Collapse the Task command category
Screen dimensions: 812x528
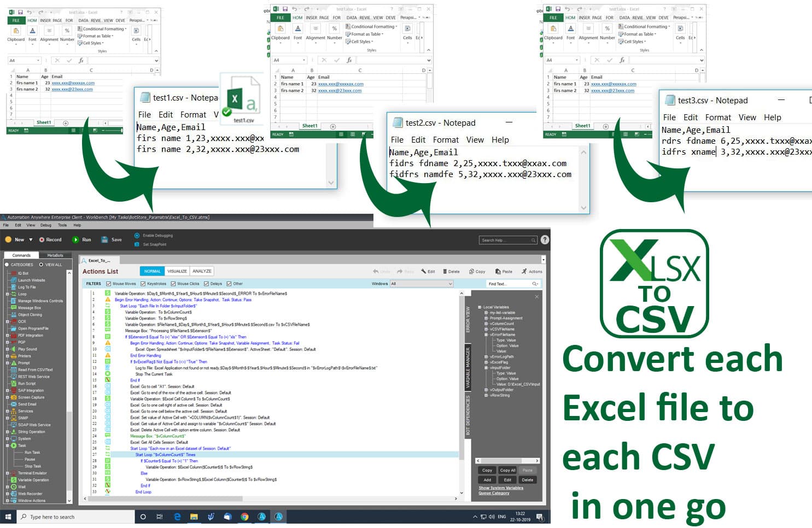click(7, 445)
